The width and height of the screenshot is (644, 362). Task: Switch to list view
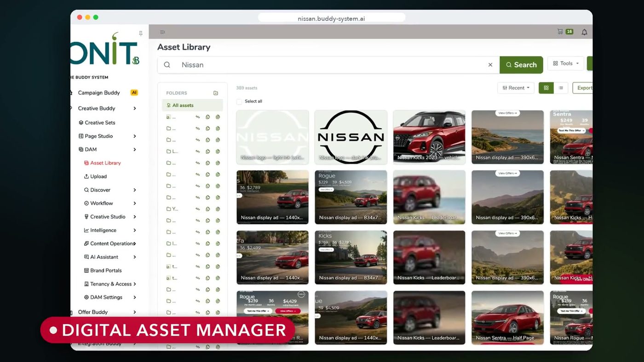pyautogui.click(x=561, y=88)
